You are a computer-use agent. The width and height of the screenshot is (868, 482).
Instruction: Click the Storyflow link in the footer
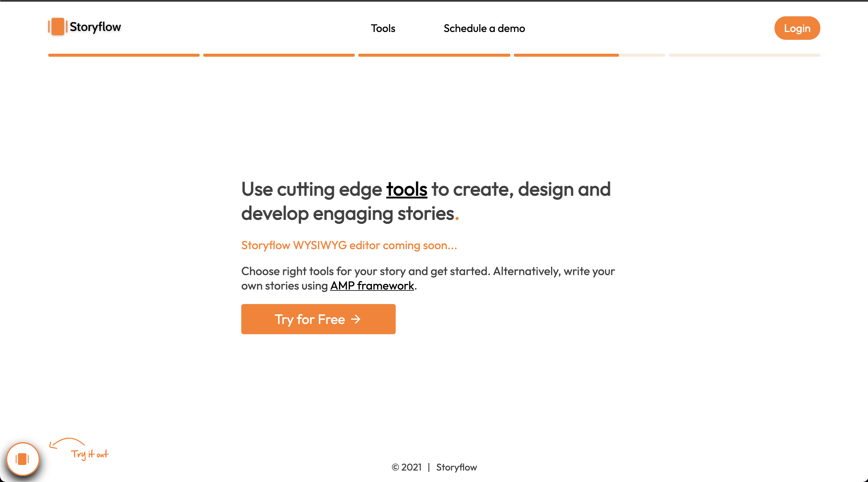(457, 467)
